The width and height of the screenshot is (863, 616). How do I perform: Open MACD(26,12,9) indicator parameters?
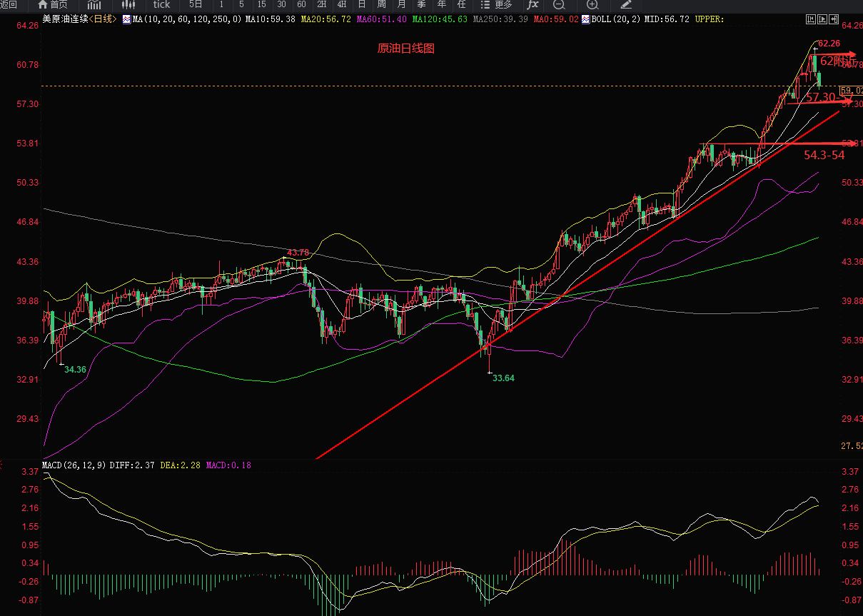tap(74, 465)
